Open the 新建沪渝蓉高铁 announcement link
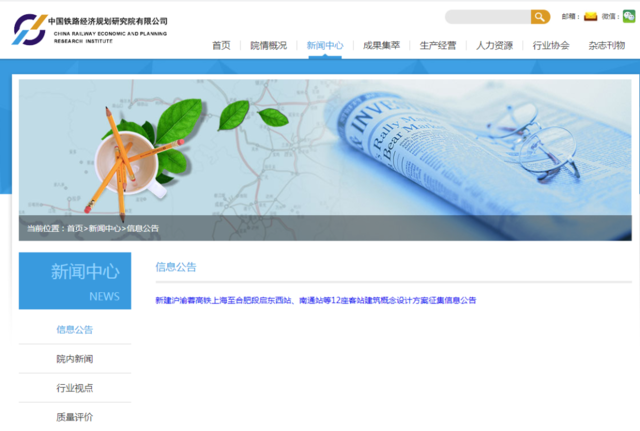Image resolution: width=640 pixels, height=431 pixels. (316, 300)
